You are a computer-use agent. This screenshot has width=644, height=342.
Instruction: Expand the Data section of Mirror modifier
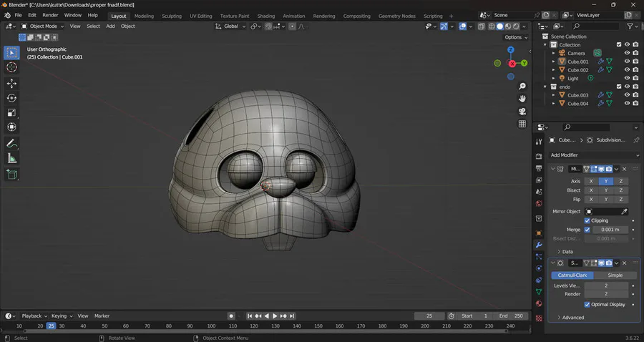[565, 252]
